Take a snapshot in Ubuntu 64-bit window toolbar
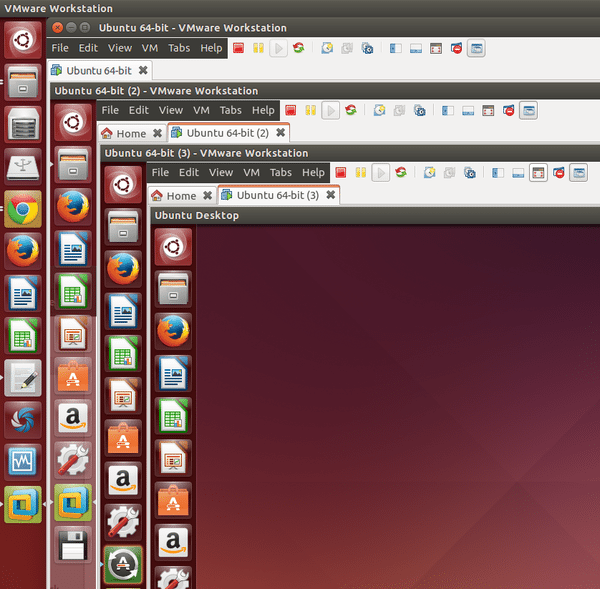This screenshot has height=589, width=600. [x=327, y=48]
